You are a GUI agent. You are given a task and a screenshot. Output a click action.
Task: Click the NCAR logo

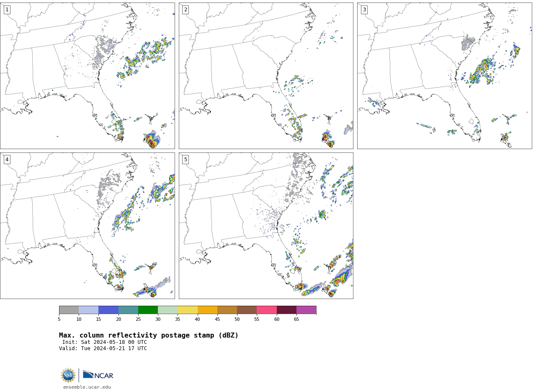(98, 375)
